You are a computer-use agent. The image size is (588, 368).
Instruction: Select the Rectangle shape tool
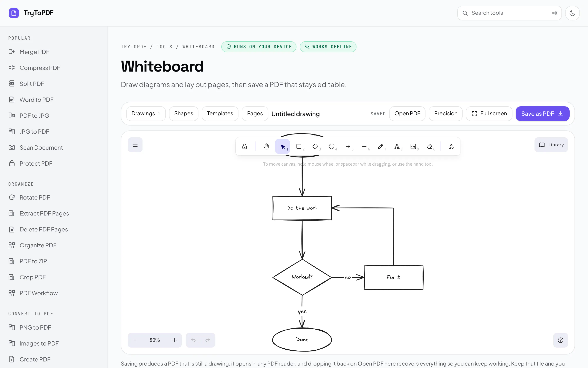coord(299,146)
